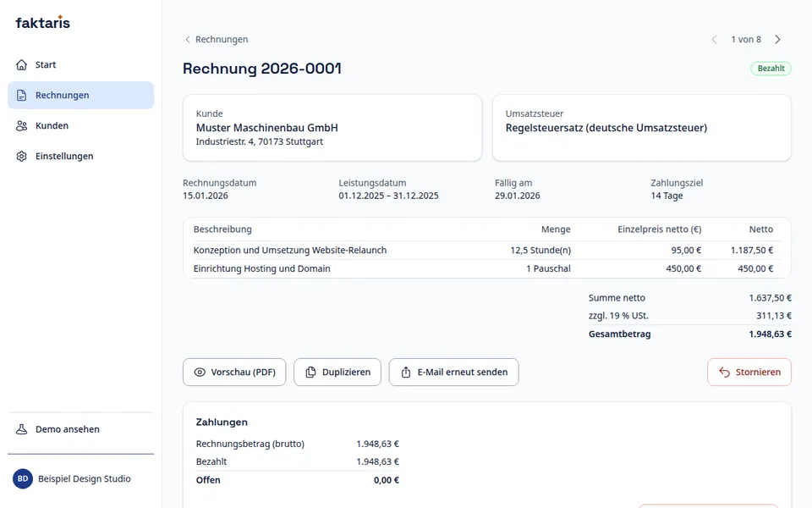Click the Summe netto amount 1.637,50 €
This screenshot has height=508, width=812.
[770, 298]
